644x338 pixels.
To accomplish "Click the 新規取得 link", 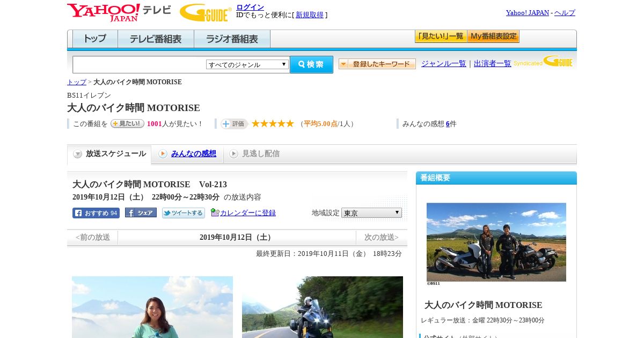I will 310,15.
